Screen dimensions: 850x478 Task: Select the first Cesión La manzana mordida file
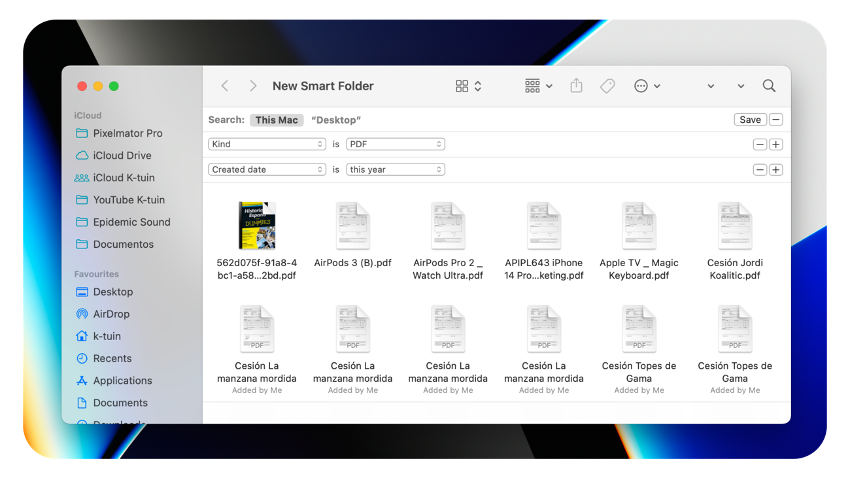pyautogui.click(x=257, y=328)
